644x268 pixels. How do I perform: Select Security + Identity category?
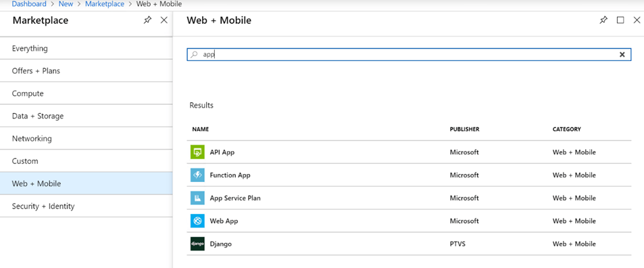86,206
